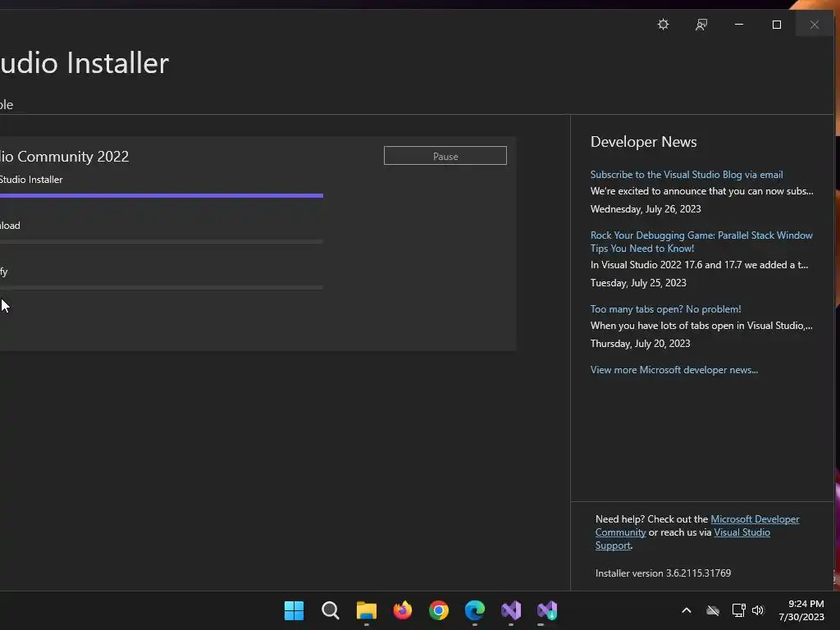840x630 pixels.
Task: Open 'Subscribe to the Visual Studio Blog via email'
Action: point(687,175)
